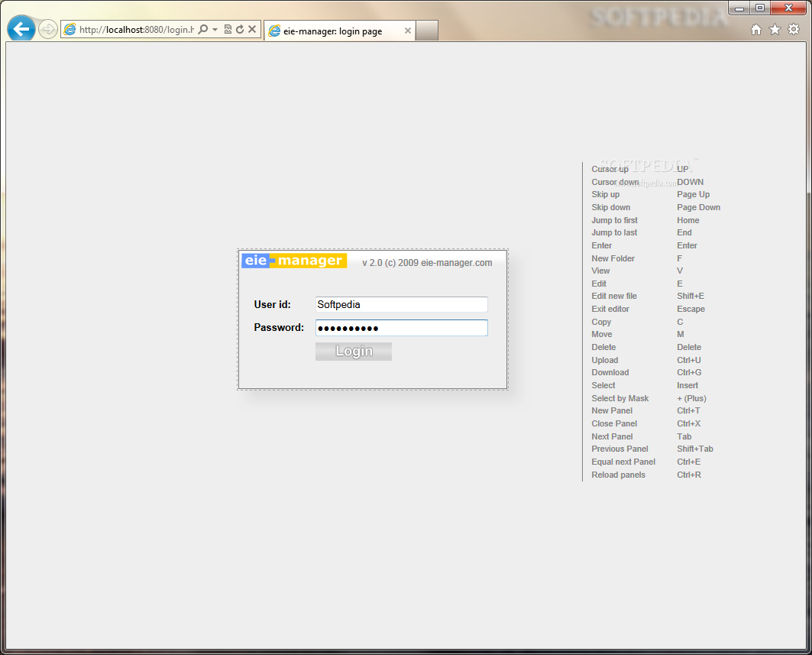Click the View shortcut label
This screenshot has width=812, height=655.
point(600,271)
